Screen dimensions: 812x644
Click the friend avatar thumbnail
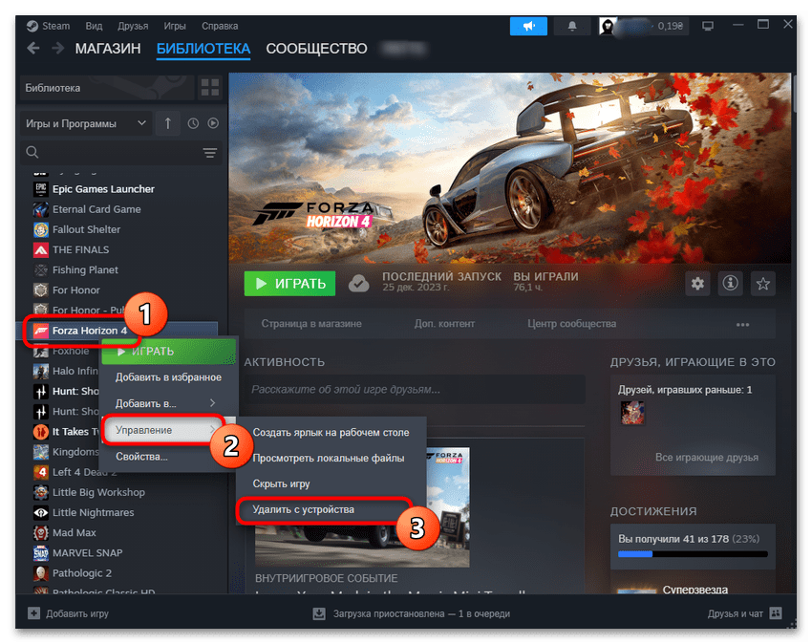632,413
